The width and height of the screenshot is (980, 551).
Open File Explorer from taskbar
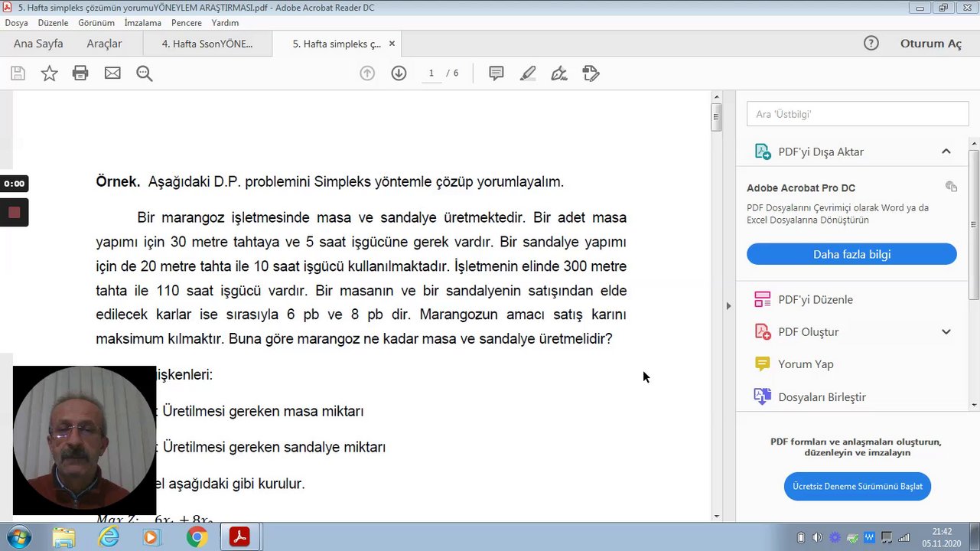coord(64,538)
